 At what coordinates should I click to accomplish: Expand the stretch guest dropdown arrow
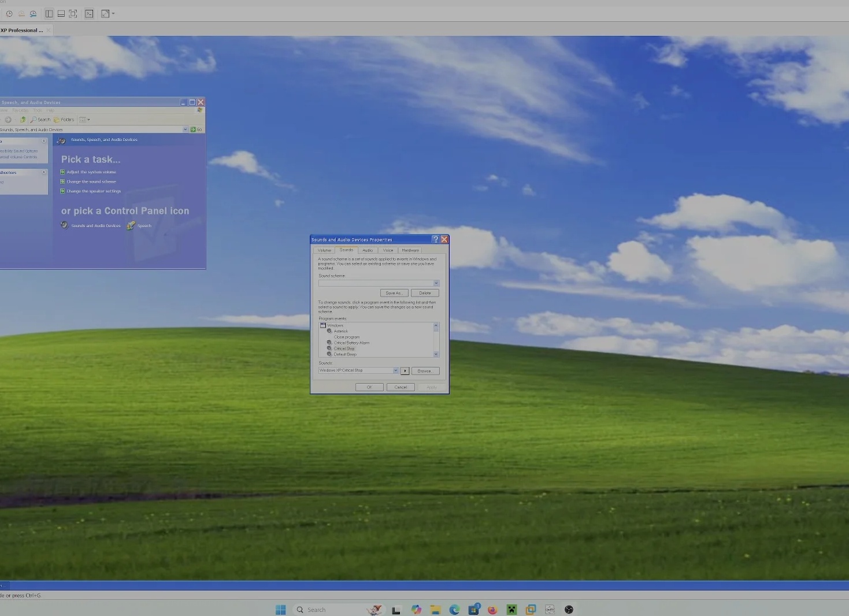[113, 13]
